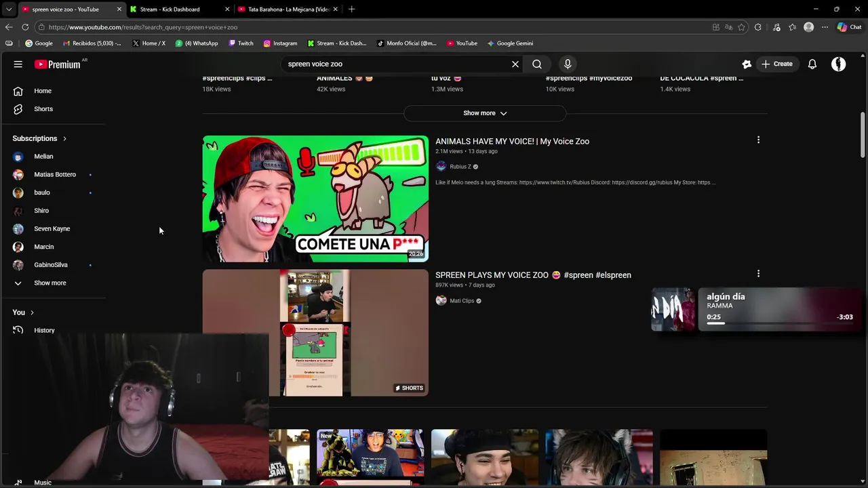Open the YouTube notifications bell
The image size is (868, 488).
812,64
